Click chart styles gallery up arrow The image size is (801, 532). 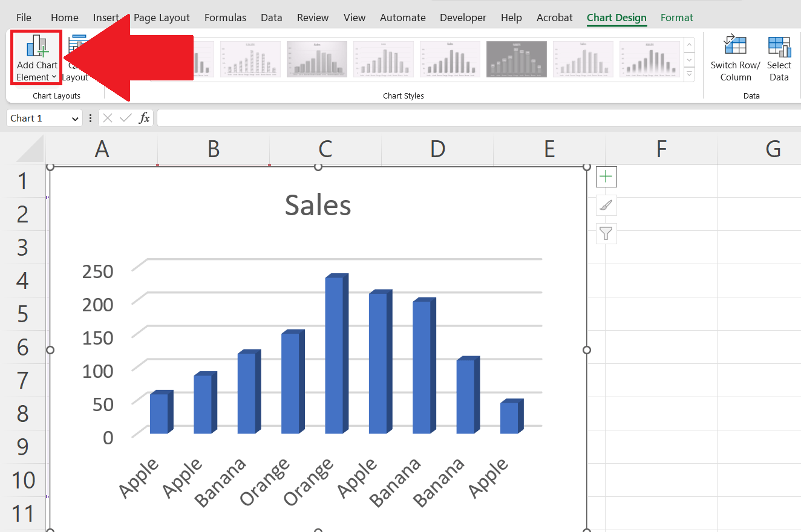[689, 45]
